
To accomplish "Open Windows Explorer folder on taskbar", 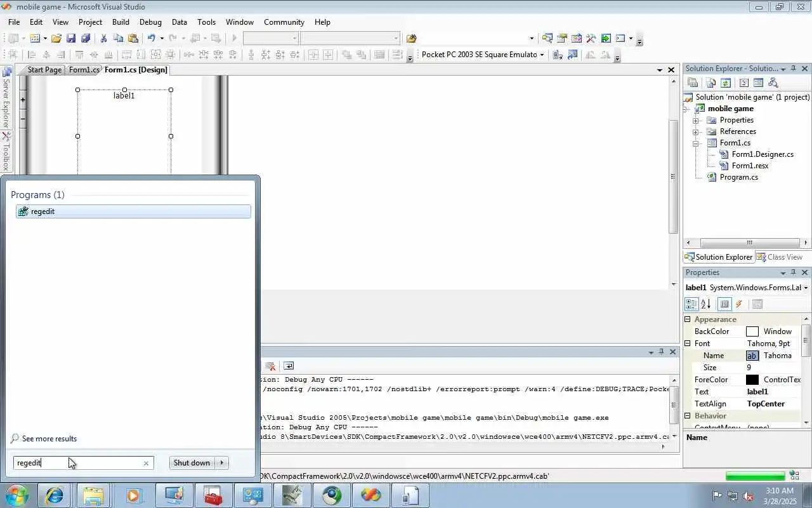I will click(x=93, y=495).
